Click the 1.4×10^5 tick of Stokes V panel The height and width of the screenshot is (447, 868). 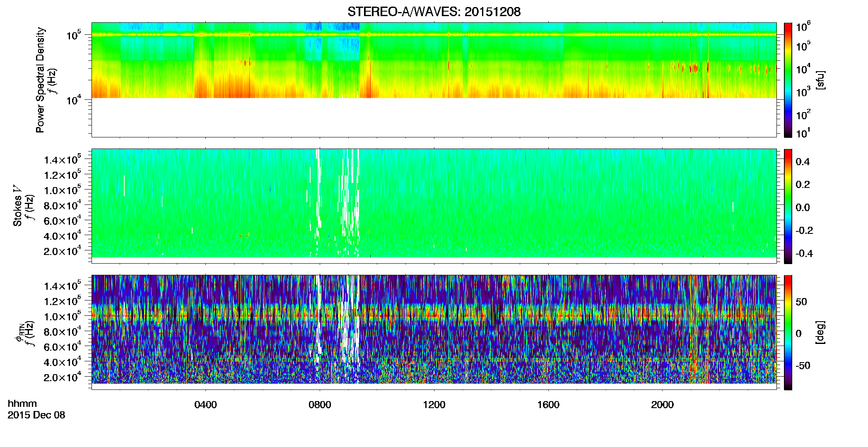(63, 160)
